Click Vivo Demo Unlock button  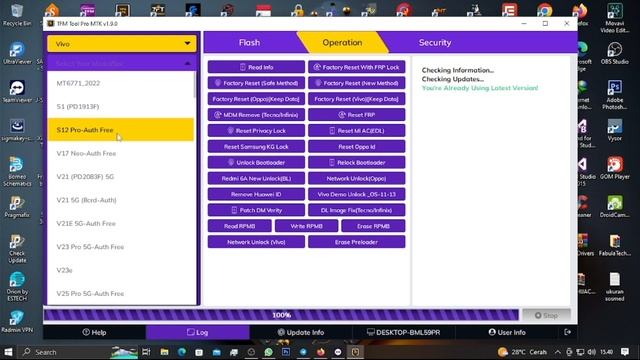click(x=357, y=194)
